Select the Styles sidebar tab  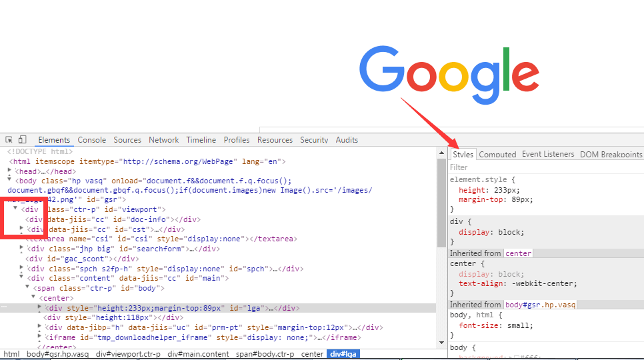click(463, 155)
